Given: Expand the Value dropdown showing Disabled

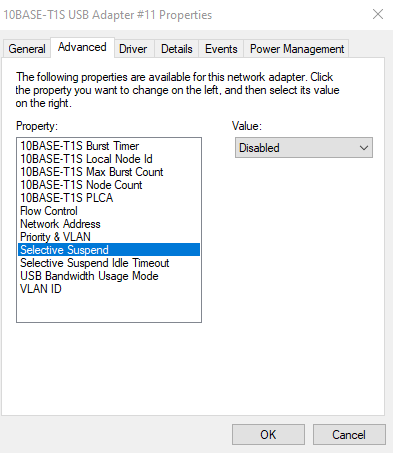Looking at the screenshot, I should 304,148.
